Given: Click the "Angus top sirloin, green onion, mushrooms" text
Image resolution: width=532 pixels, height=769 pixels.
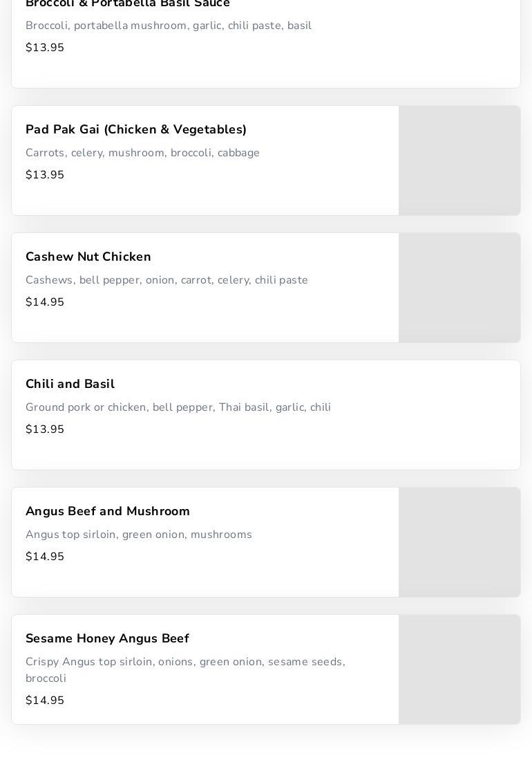Looking at the screenshot, I should [139, 535].
